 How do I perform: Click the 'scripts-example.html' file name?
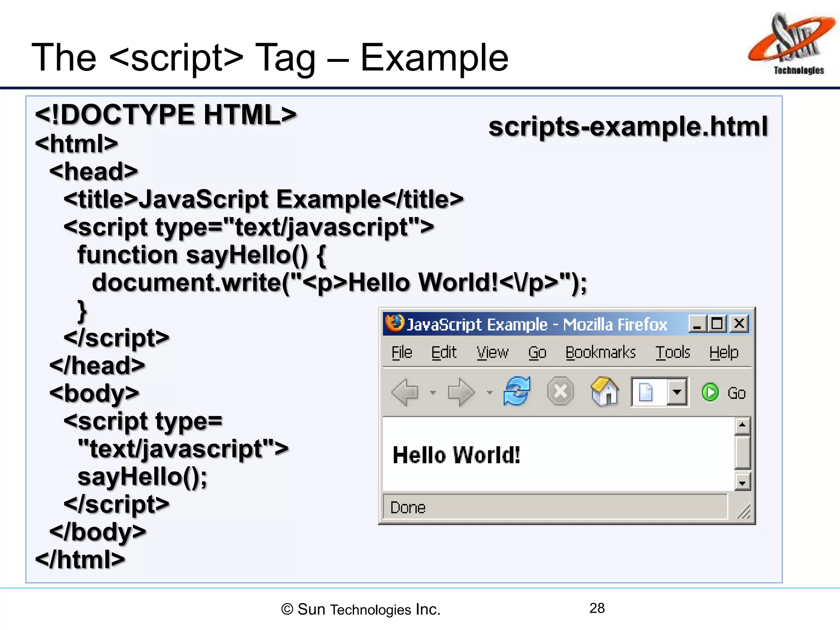pyautogui.click(x=628, y=127)
